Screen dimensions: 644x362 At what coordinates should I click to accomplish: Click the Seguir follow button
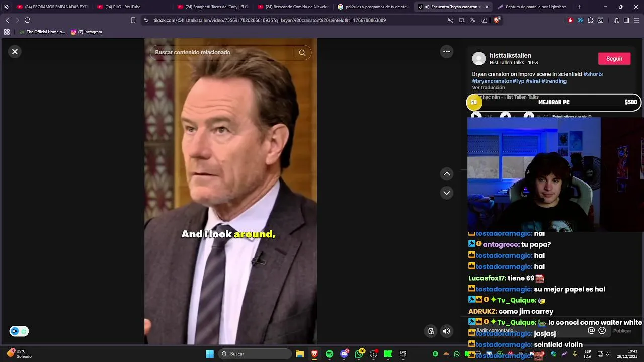point(614,59)
